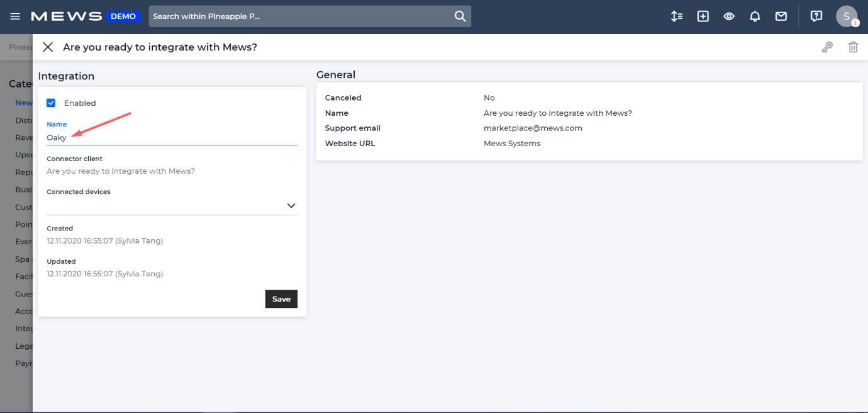
Task: Click the "Canceled" label
Action: 343,98
